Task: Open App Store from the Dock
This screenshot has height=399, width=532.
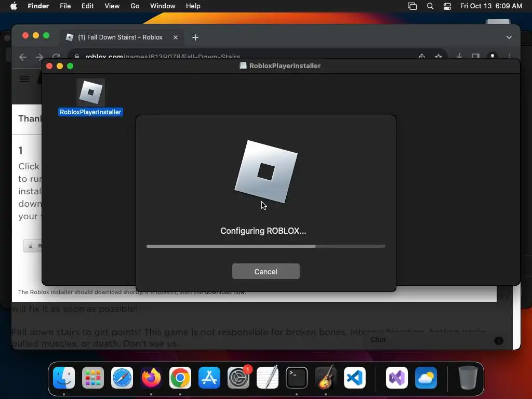Action: click(x=209, y=378)
